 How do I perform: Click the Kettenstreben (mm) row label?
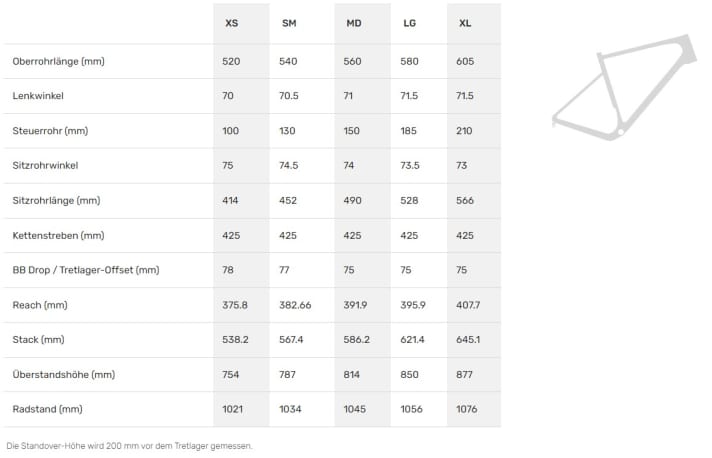(x=59, y=236)
